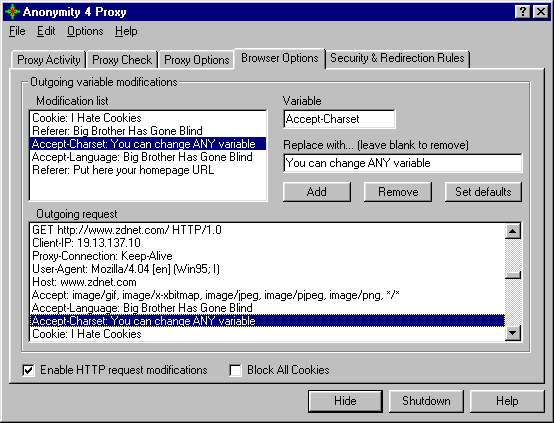Screen dimensions: 554x423
Task: Click the Anonymity 4 Proxy title bar icon
Action: point(12,12)
